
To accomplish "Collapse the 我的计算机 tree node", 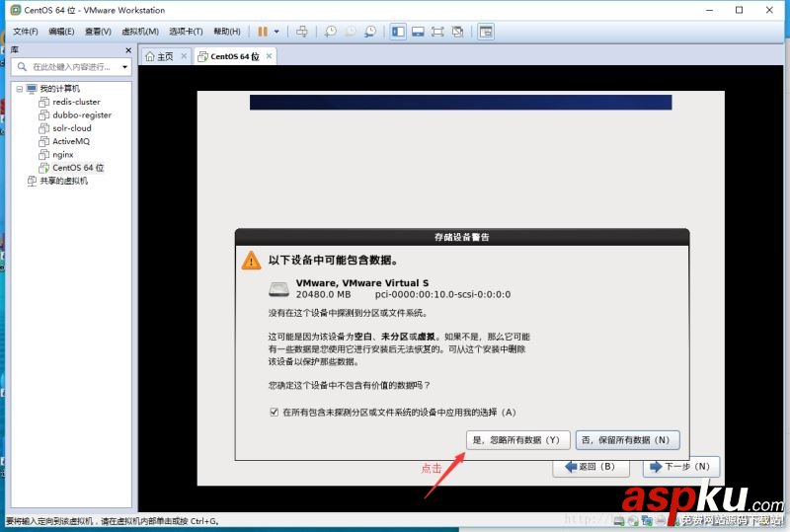I will [x=19, y=89].
